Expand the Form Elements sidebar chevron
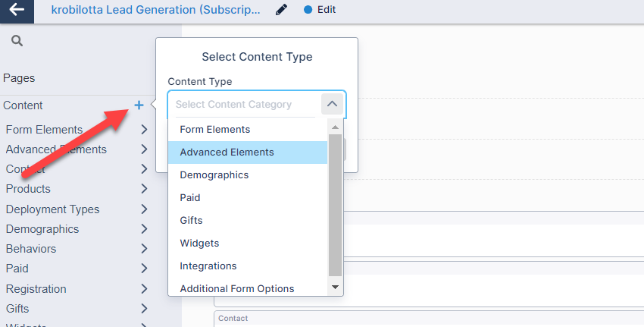 point(144,130)
